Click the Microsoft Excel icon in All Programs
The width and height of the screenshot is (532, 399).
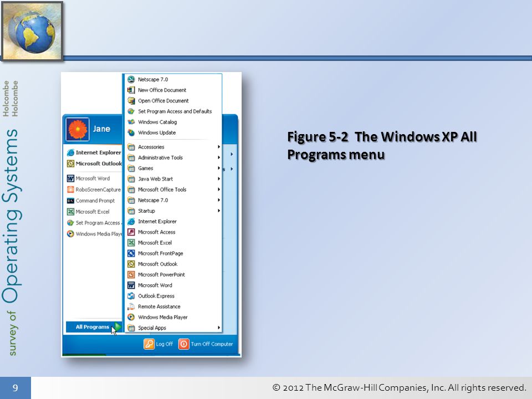[131, 243]
